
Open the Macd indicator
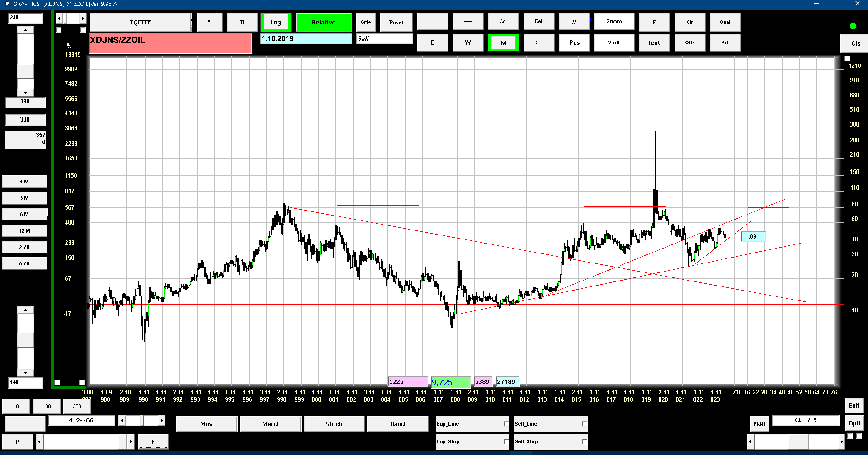click(270, 424)
